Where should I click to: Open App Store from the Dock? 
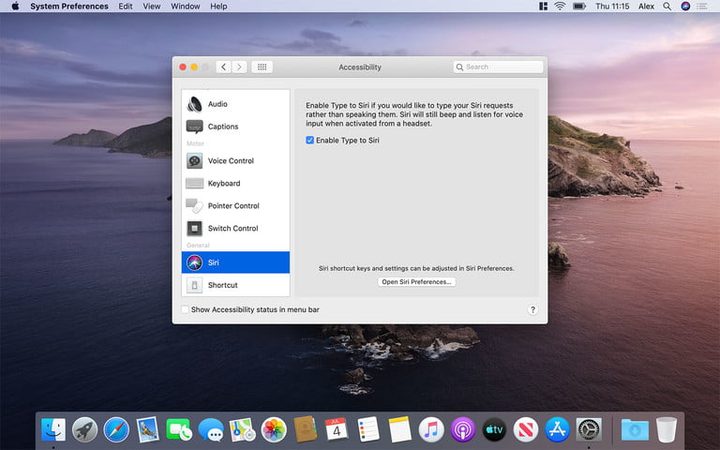(x=557, y=430)
